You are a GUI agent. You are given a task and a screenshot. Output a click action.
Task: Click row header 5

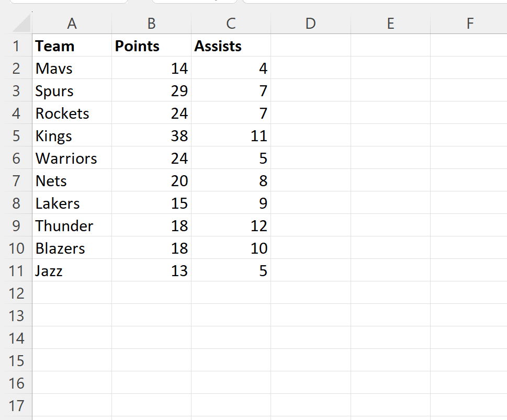[x=16, y=136]
